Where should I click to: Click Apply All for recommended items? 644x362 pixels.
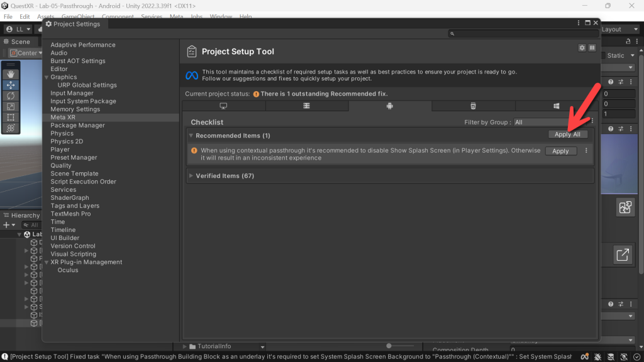[x=568, y=134]
